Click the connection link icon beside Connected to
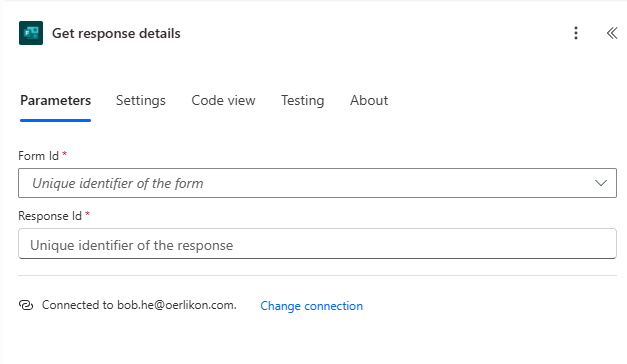The image size is (627, 364). point(26,305)
